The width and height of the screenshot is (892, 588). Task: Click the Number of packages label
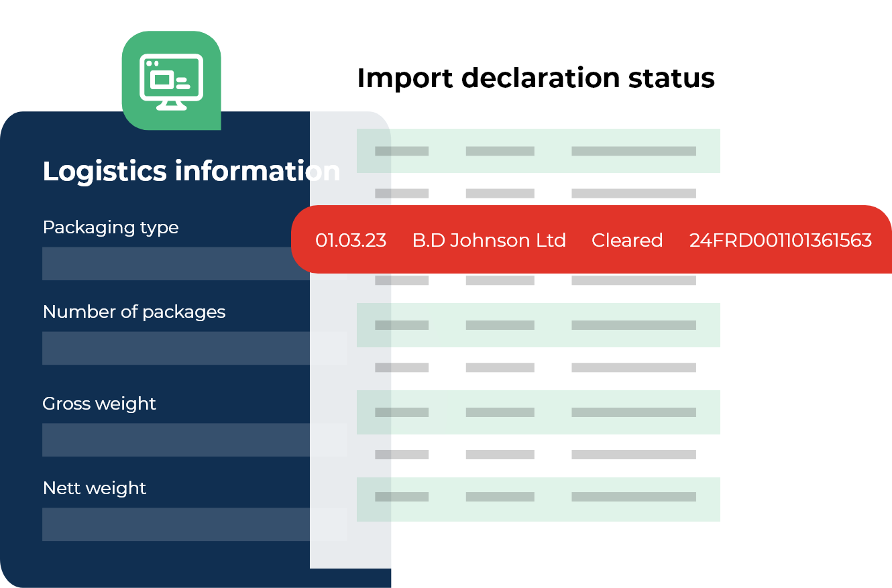[x=134, y=312]
